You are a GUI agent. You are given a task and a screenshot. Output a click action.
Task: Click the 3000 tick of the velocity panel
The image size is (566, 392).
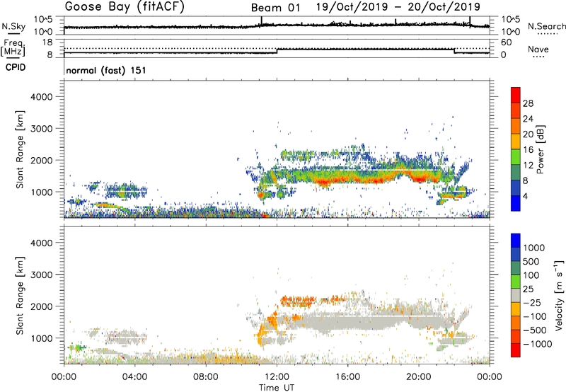tap(41, 275)
